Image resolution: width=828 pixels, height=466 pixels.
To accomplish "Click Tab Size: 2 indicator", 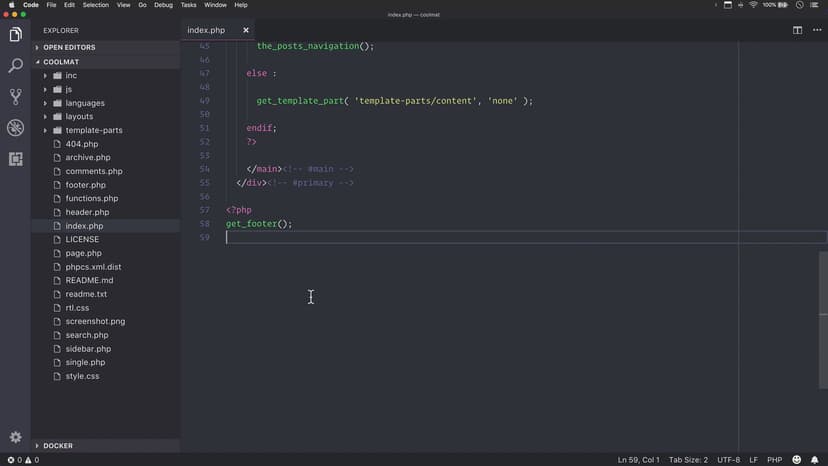I will (x=689, y=460).
